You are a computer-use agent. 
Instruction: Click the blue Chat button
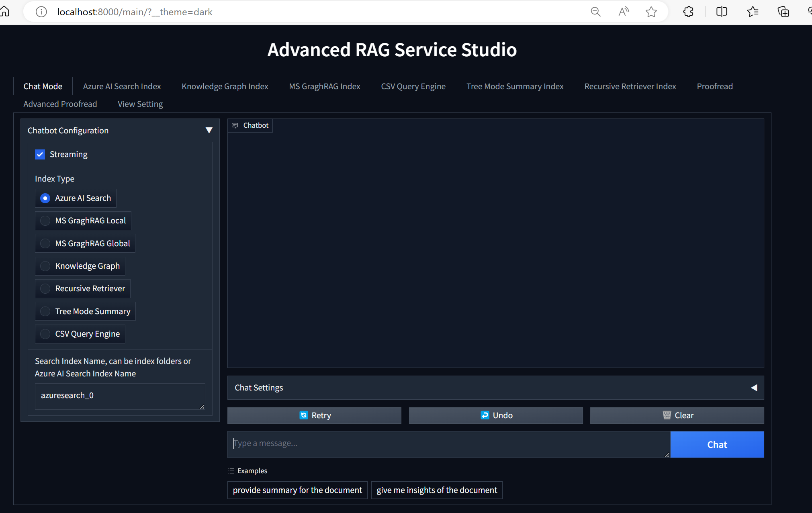[x=717, y=444]
